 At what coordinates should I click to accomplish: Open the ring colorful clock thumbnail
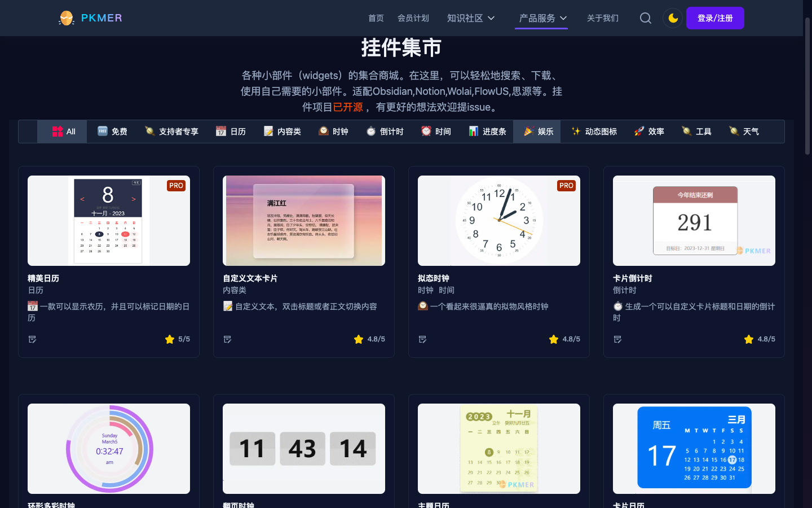click(x=109, y=449)
